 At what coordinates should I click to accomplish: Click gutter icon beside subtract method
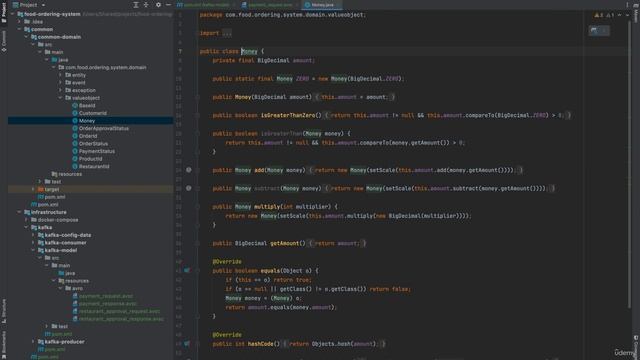pos(189,188)
